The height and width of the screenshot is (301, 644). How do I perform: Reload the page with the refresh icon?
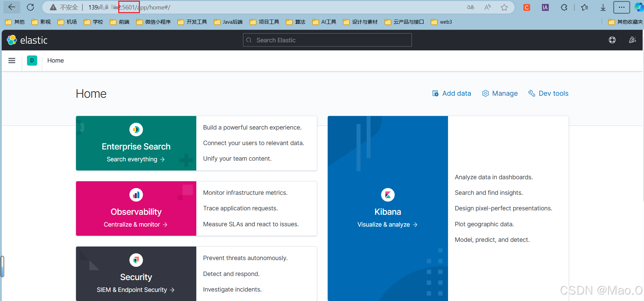pyautogui.click(x=30, y=7)
